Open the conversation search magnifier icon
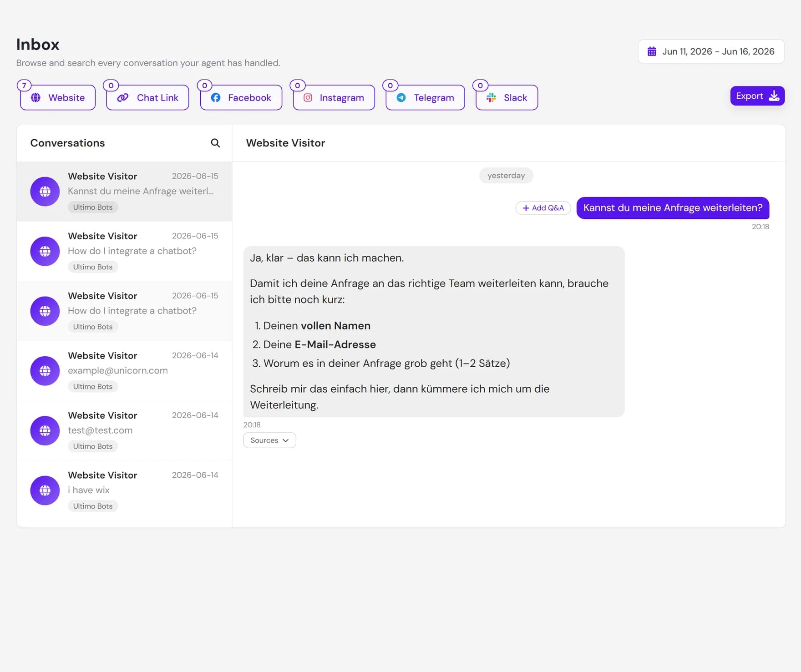Image resolution: width=801 pixels, height=672 pixels. click(x=215, y=143)
